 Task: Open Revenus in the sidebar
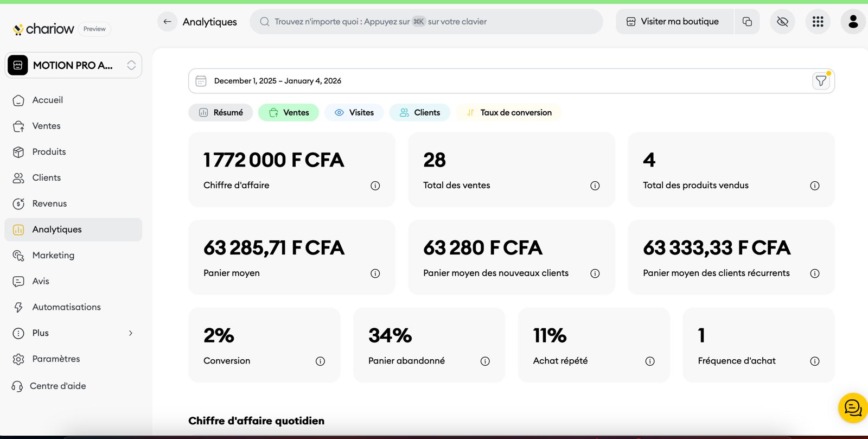tap(73, 203)
